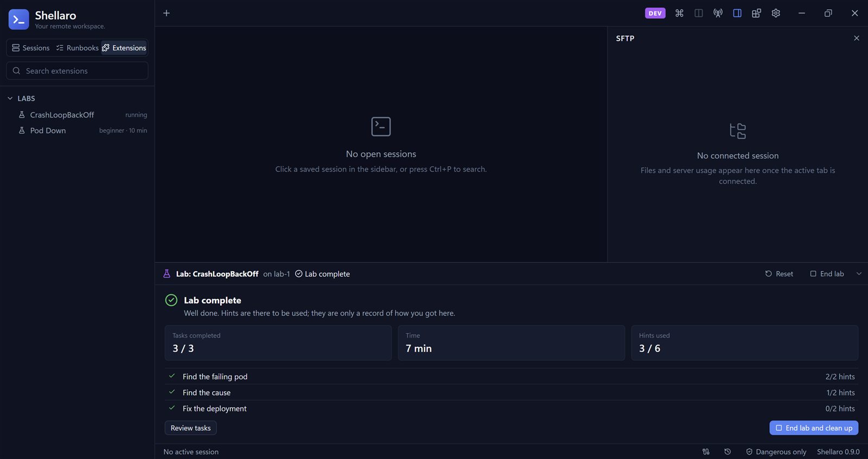This screenshot has width=868, height=459.
Task: Click the 'Lab complete' status badge
Action: (x=322, y=274)
